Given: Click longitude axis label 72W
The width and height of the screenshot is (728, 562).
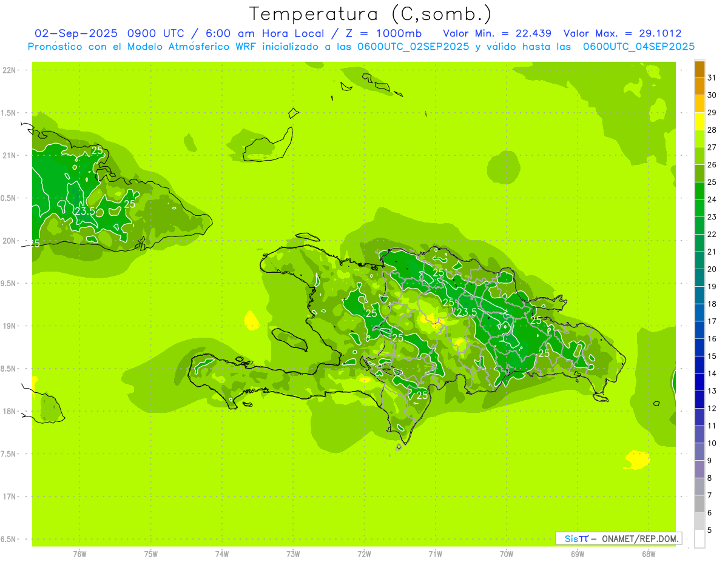Looking at the screenshot, I should pyautogui.click(x=364, y=554).
